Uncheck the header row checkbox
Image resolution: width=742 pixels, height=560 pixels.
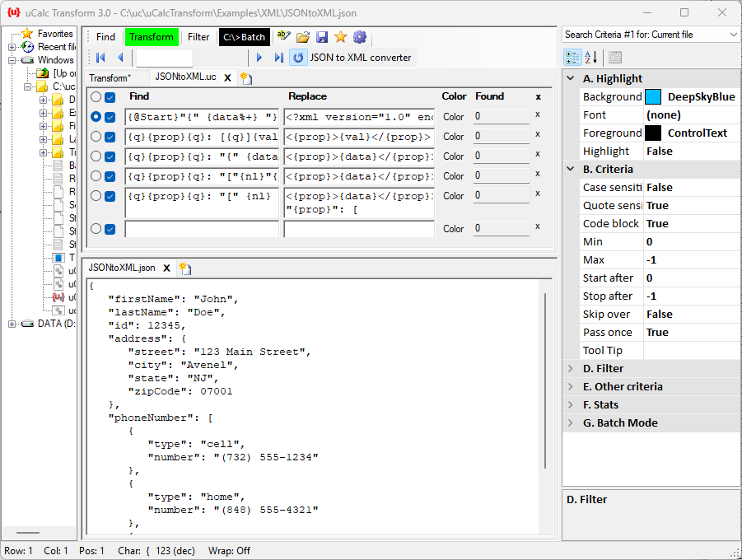(x=110, y=97)
